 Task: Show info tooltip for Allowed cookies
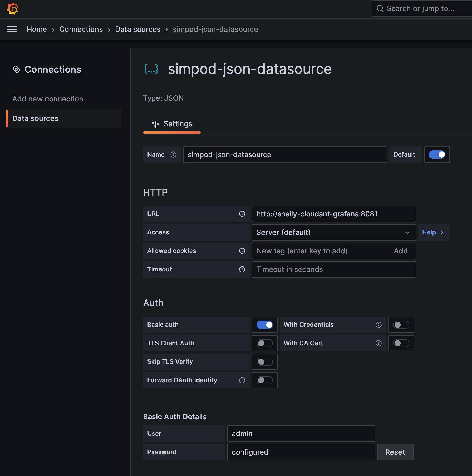242,251
